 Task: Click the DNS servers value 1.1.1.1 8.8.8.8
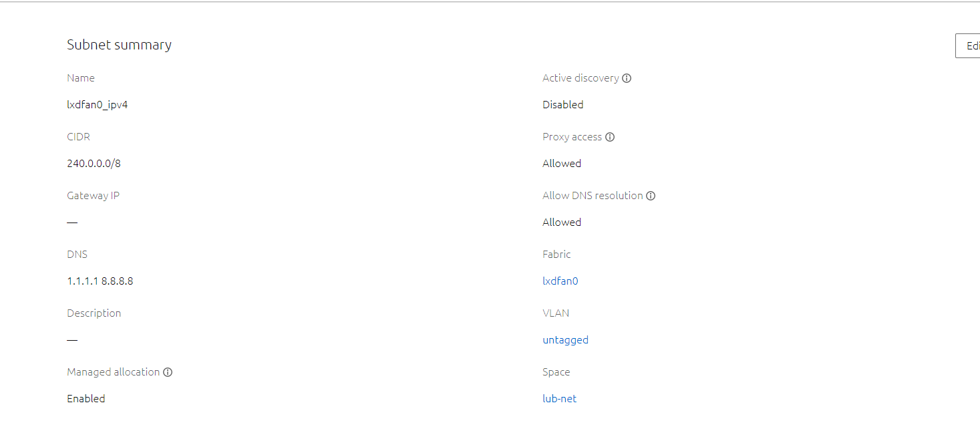[100, 281]
